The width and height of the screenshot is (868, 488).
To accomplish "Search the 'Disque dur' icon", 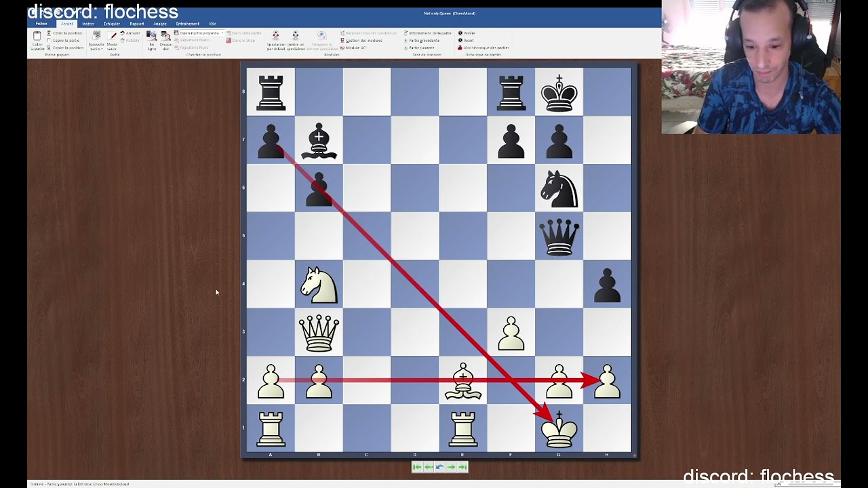I will (x=165, y=36).
